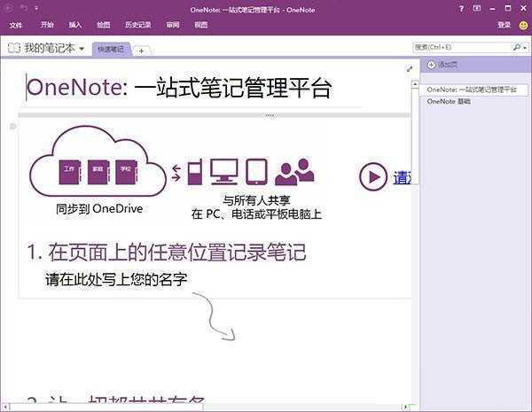
Task: Switch to the 绘图 ribbon tab
Action: click(103, 25)
